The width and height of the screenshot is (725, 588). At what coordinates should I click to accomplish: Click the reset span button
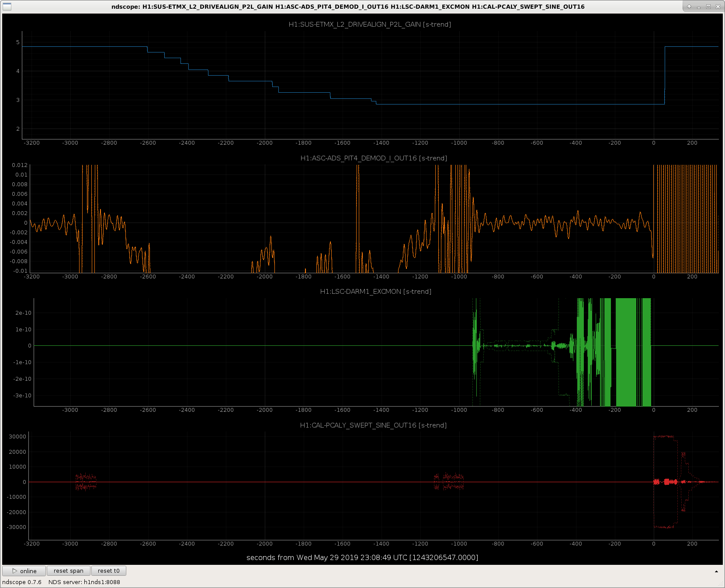tap(69, 571)
